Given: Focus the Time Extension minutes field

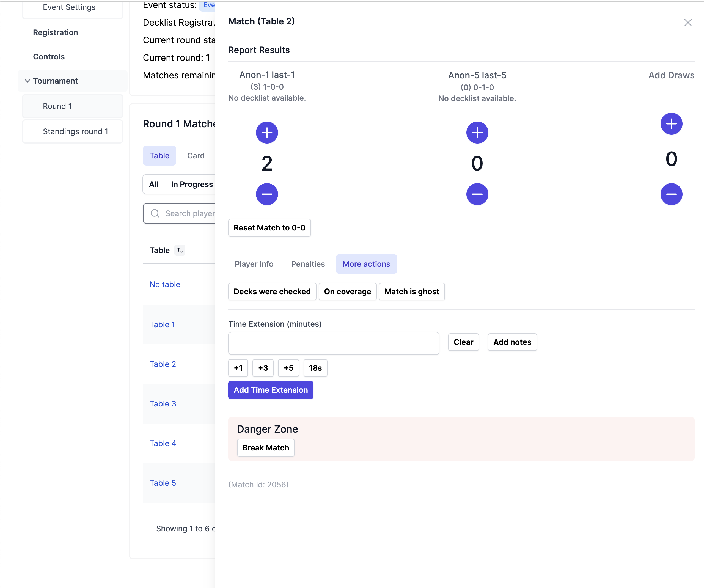Looking at the screenshot, I should [x=333, y=343].
